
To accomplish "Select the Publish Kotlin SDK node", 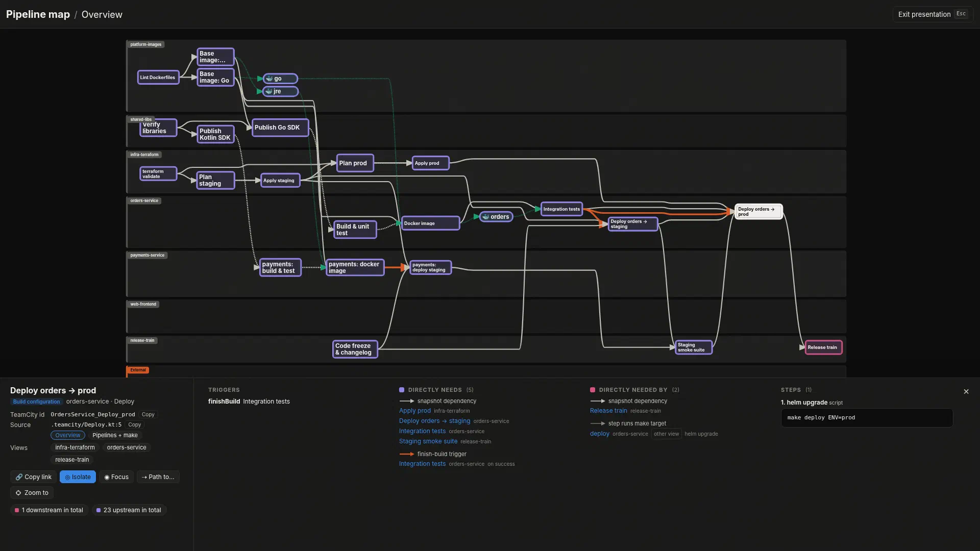I will [215, 134].
